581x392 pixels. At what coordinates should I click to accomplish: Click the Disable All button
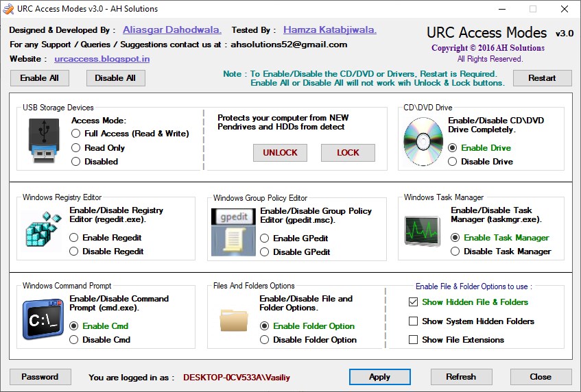coord(116,78)
